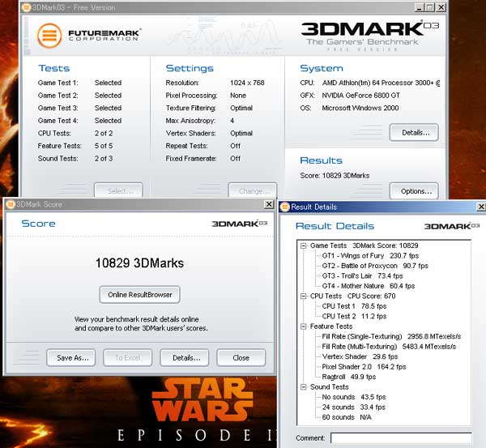The image size is (486, 448).
Task: Open Details from Score window
Action: point(185,358)
